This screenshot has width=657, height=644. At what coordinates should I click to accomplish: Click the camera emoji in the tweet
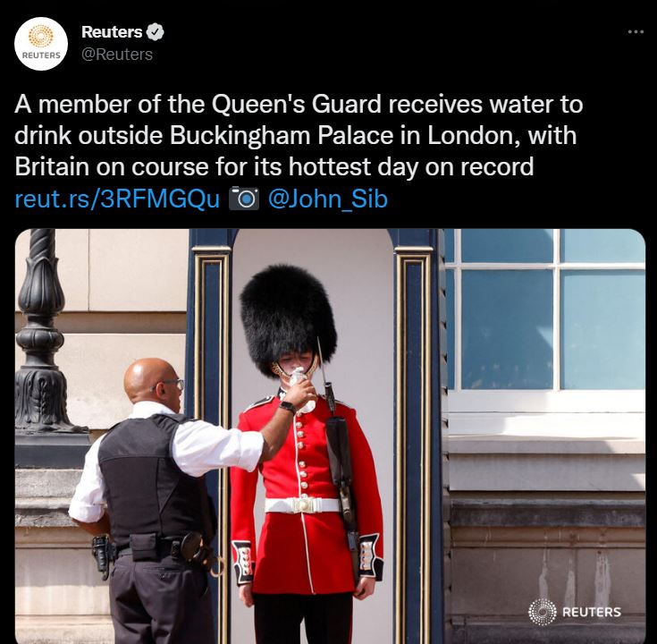244,199
